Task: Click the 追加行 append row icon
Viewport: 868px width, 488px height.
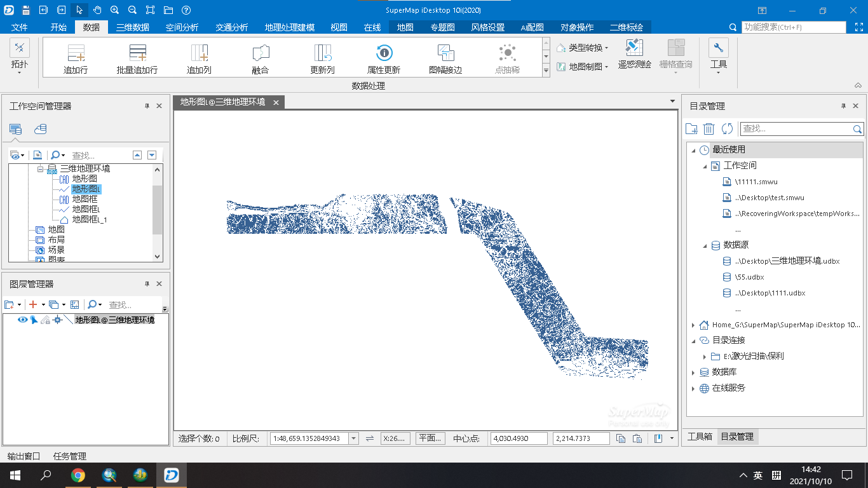Action: coord(76,53)
